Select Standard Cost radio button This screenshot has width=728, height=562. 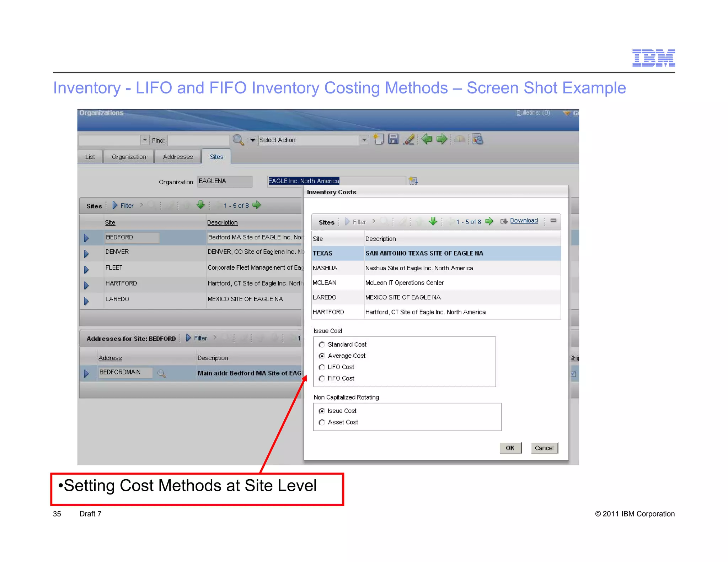tap(322, 345)
